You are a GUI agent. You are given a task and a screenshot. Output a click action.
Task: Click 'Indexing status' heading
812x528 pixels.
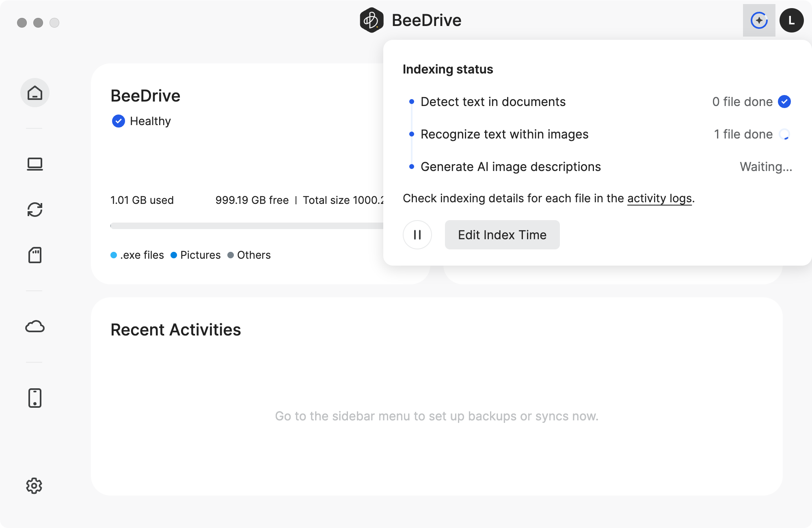(448, 69)
